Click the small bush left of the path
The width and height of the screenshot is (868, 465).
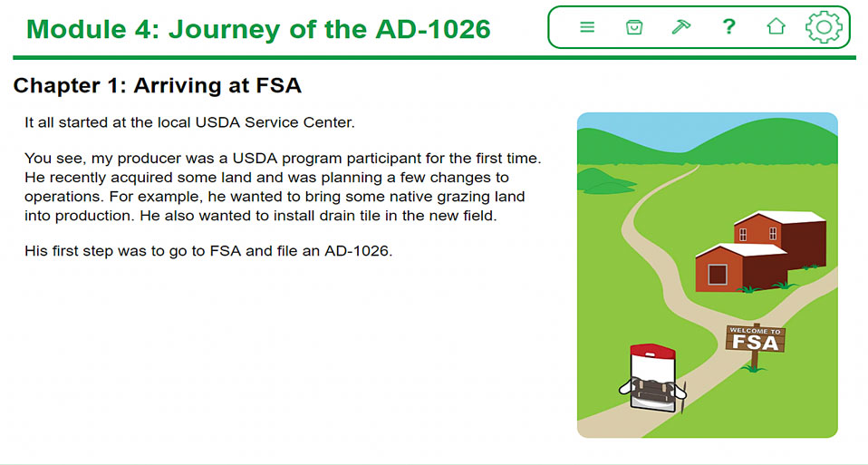point(603,181)
